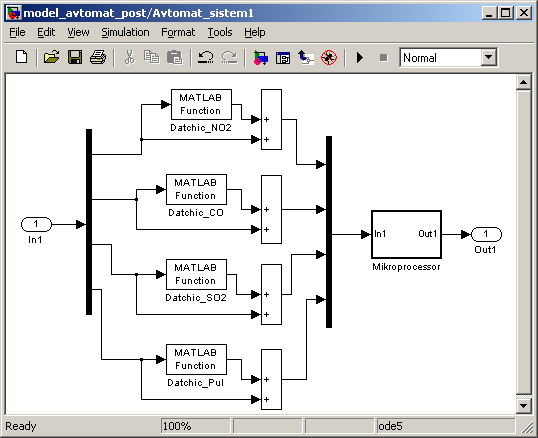Open the File menu

coord(17,32)
